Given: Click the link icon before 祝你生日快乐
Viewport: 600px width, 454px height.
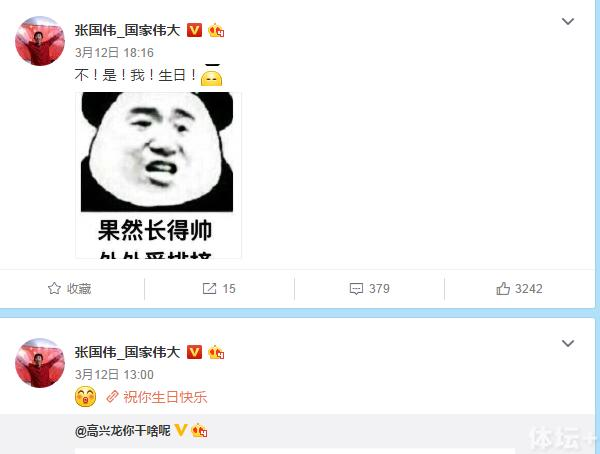Looking at the screenshot, I should (x=112, y=397).
